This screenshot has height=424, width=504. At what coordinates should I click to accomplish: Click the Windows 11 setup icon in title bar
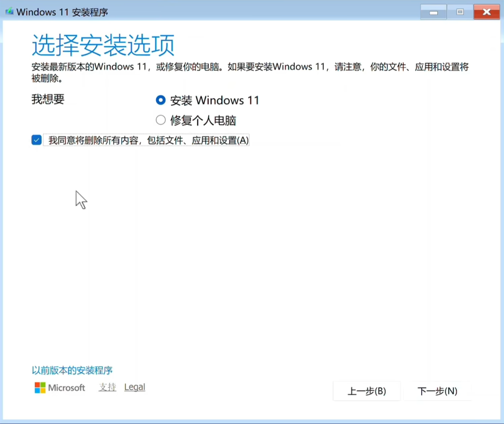(x=9, y=11)
